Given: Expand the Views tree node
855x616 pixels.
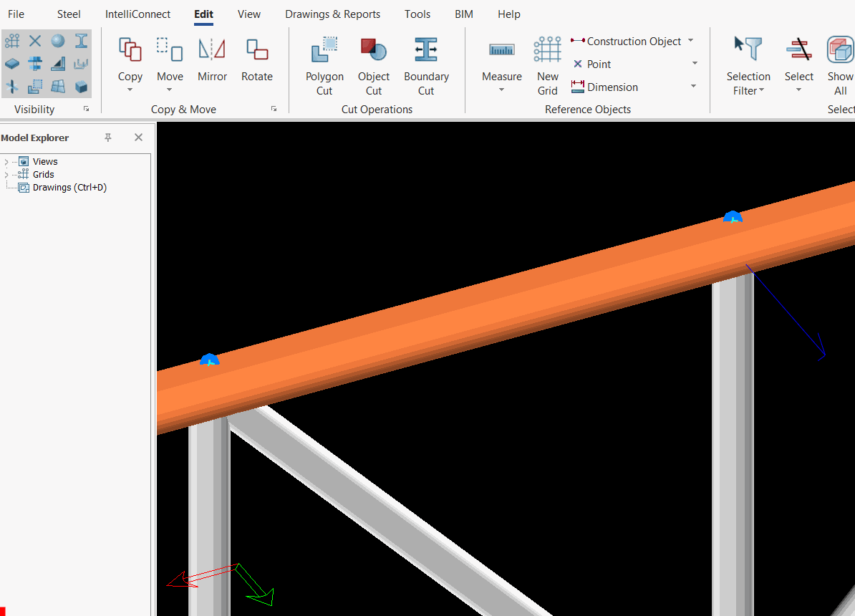Looking at the screenshot, I should (x=6, y=162).
